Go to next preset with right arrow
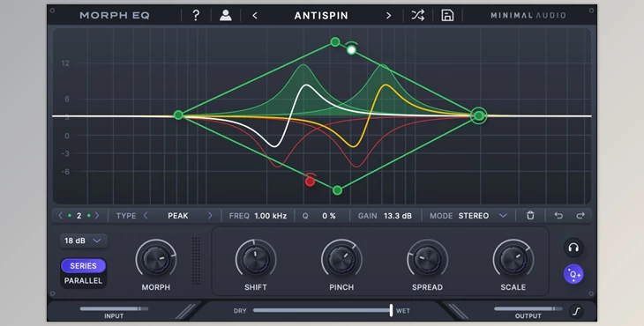644x326 pixels. pos(388,16)
